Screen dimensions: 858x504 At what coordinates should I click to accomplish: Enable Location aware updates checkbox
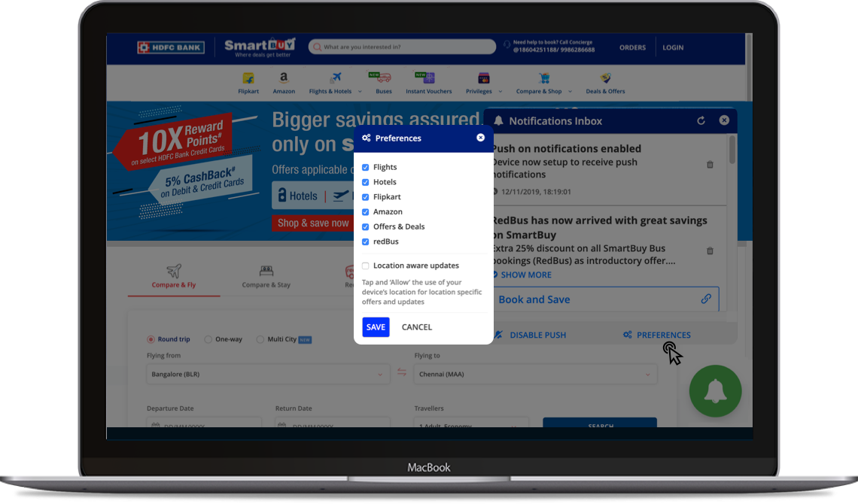(x=366, y=266)
